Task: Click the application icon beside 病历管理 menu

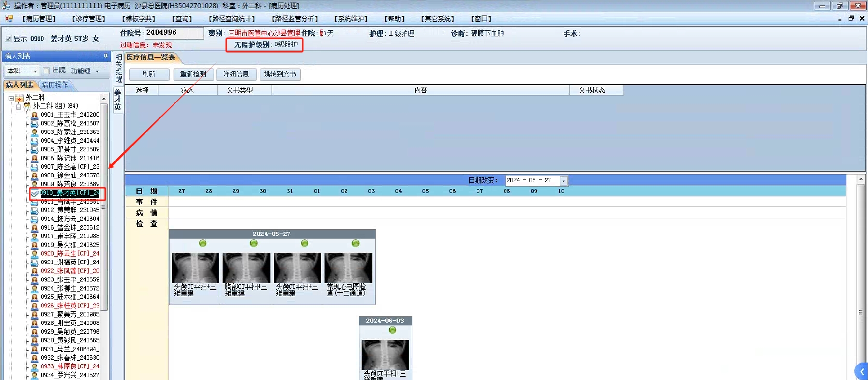Action: 9,19
